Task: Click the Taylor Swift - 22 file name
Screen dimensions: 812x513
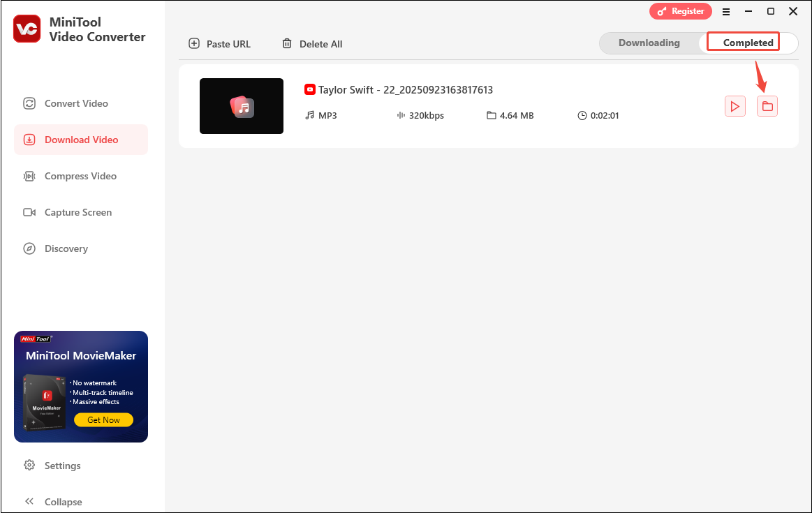Action: coord(406,90)
